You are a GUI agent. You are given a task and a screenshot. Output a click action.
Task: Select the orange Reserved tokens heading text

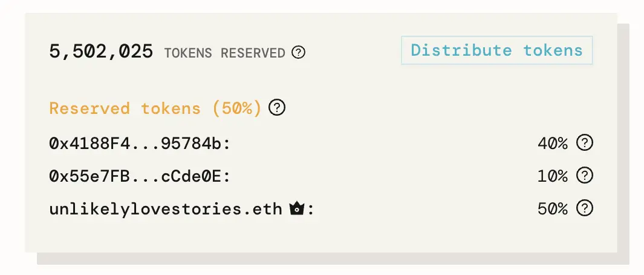[x=125, y=109]
